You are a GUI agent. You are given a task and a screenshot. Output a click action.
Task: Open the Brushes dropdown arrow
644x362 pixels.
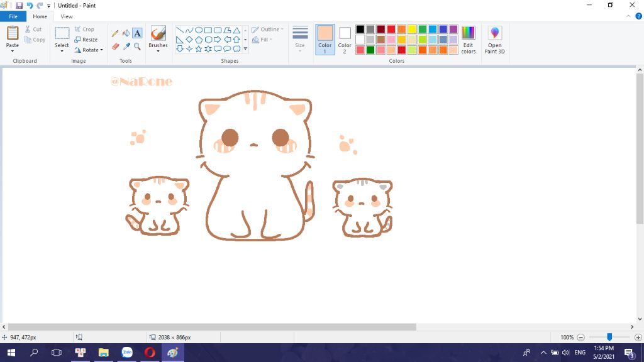coord(158,52)
